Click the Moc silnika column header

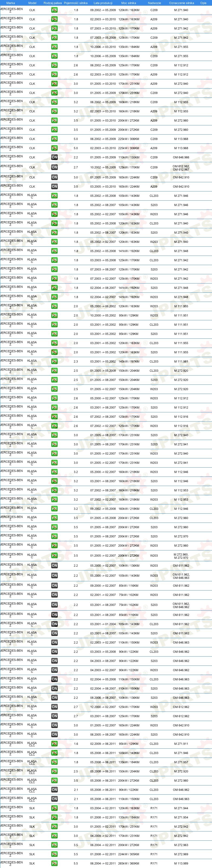point(129,3)
